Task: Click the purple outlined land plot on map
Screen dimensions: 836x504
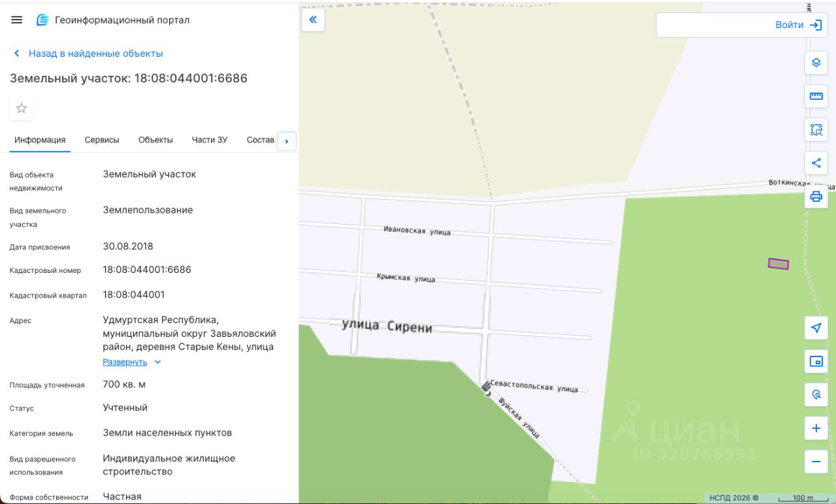Action: coord(778,264)
